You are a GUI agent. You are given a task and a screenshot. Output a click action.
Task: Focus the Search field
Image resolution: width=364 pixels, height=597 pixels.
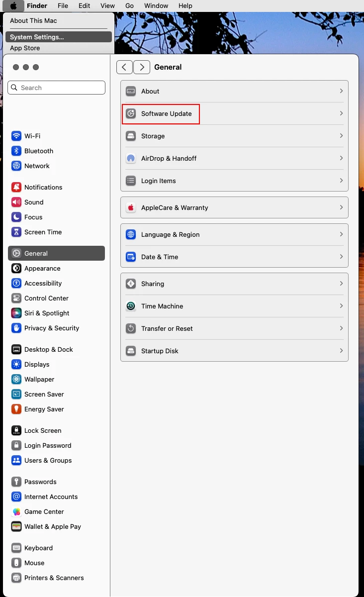57,88
